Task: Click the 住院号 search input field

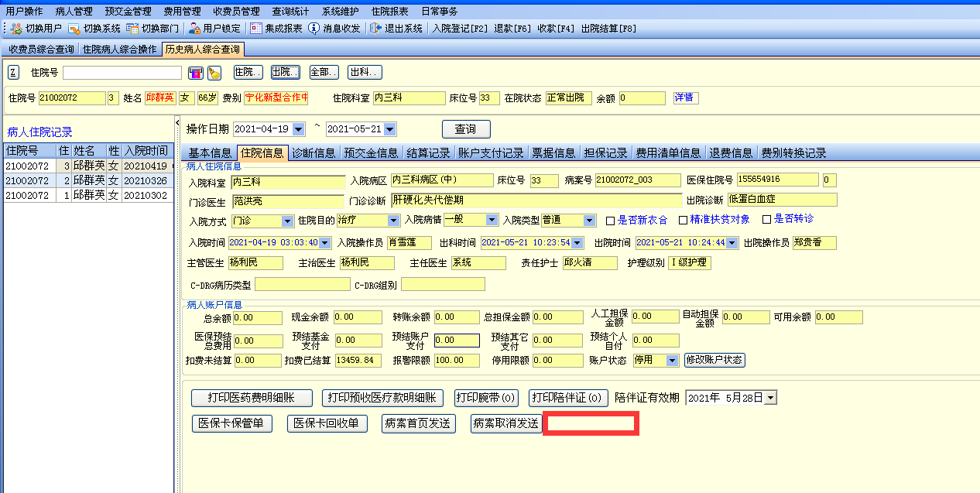Action: coord(122,73)
